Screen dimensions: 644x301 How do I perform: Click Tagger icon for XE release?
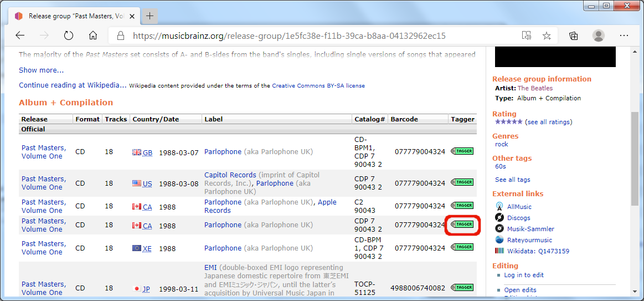coord(462,247)
